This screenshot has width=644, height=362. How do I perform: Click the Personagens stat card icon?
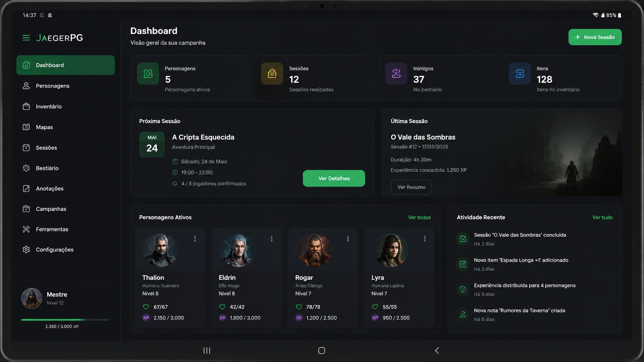point(148,73)
